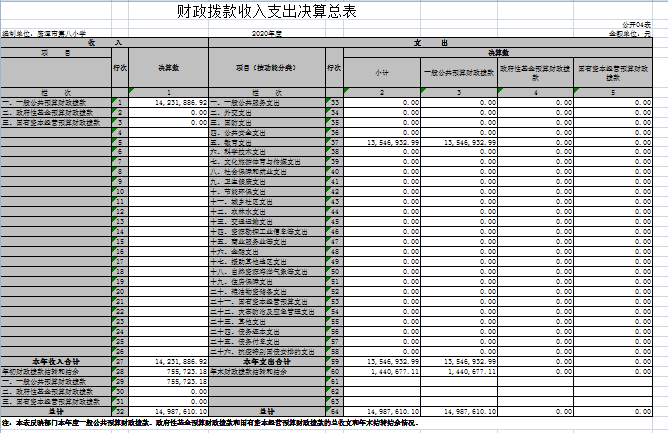
Task: Select the 六、科学技术支出 cell
Action: 267,152
